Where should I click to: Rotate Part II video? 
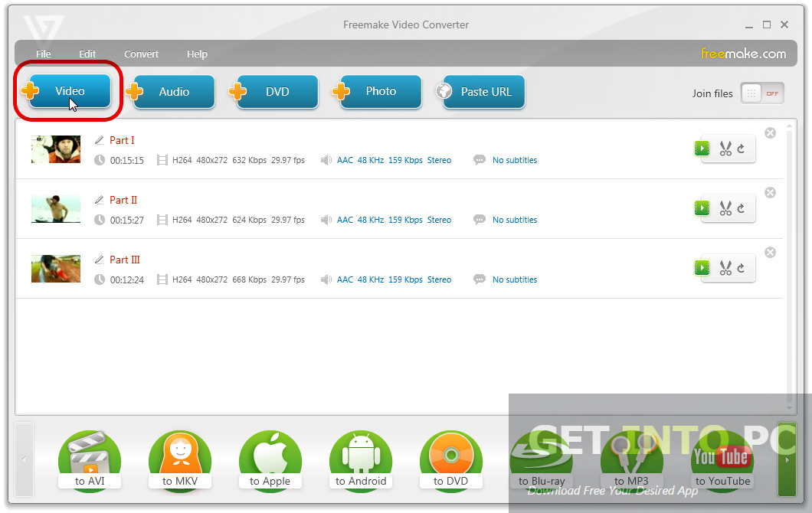pyautogui.click(x=741, y=208)
